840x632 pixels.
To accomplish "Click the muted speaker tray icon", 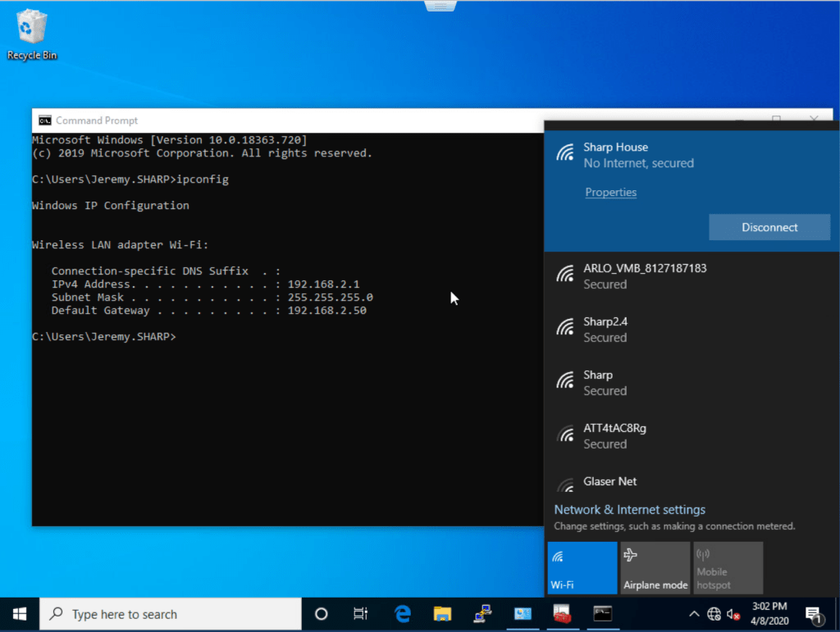I will pos(733,614).
